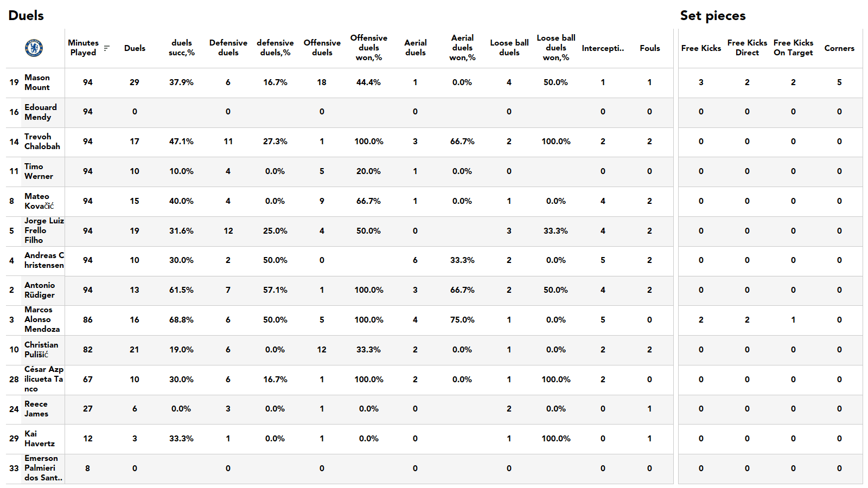The image size is (868, 488).
Task: Select player Edouard Mendy
Action: (x=41, y=112)
